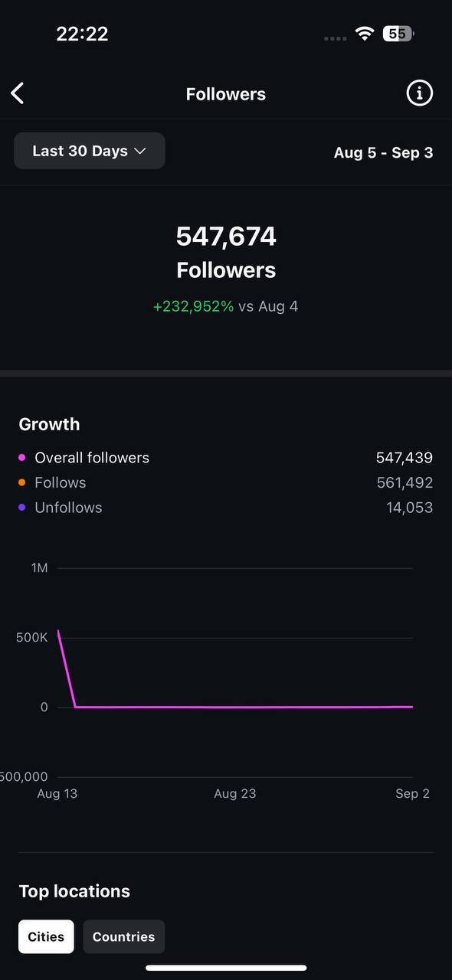Tap the Aug 5 - Sep 3 date range
The width and height of the screenshot is (452, 980).
383,152
